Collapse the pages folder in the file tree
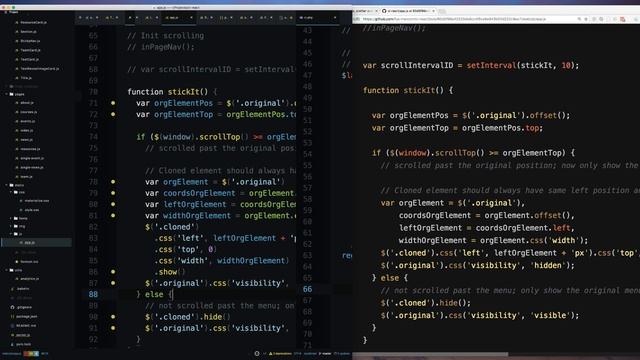The height and width of the screenshot is (360, 640). 7,94
